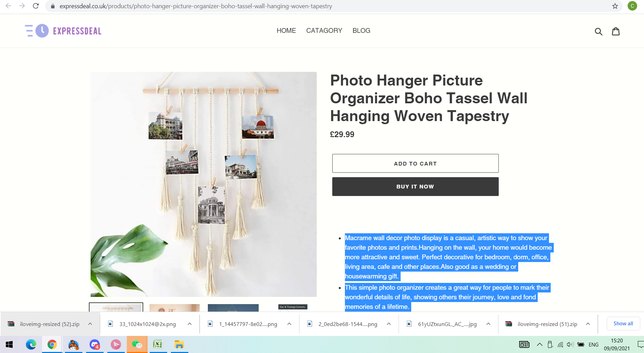Open the store search magnifier
The width and height of the screenshot is (644, 353).
[x=598, y=31]
